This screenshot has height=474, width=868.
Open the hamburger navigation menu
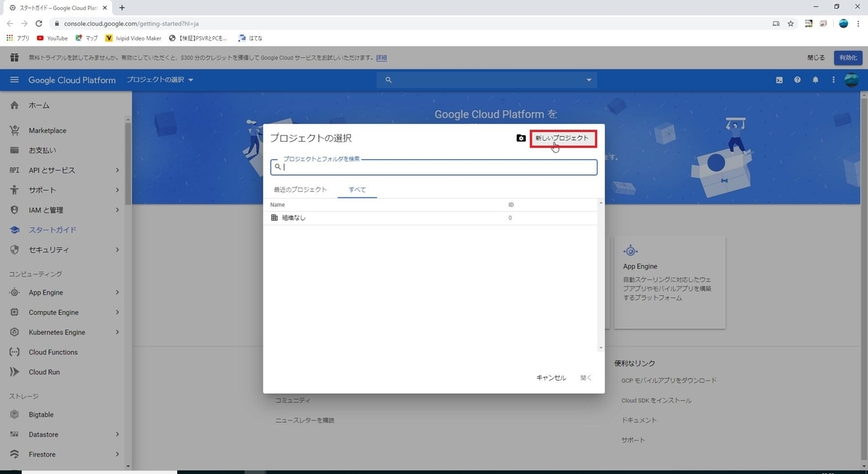point(14,80)
